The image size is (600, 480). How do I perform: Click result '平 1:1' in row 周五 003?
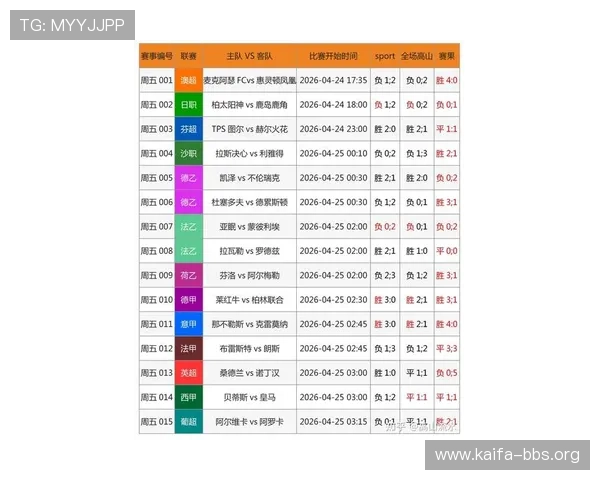point(447,129)
